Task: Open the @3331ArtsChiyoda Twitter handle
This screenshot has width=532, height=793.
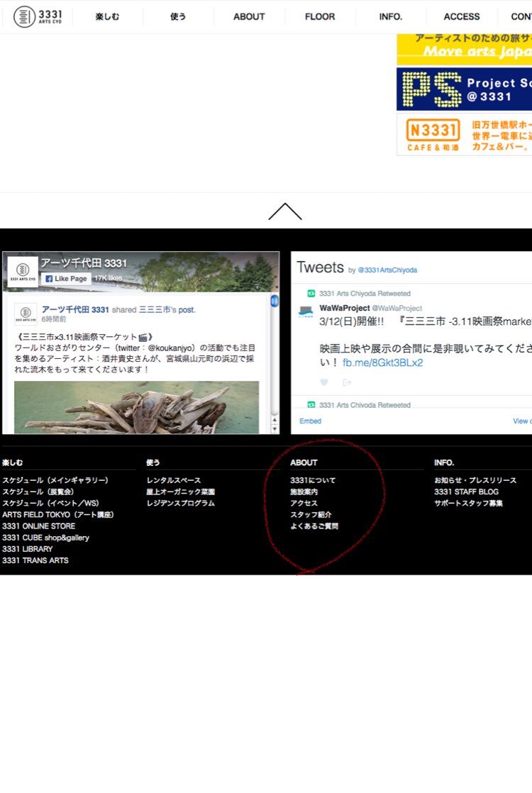Action: click(387, 270)
